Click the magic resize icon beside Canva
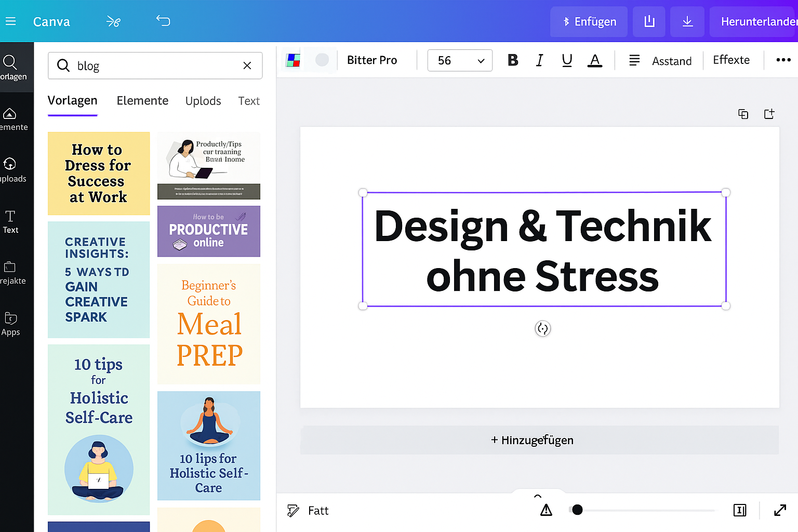 tap(113, 21)
